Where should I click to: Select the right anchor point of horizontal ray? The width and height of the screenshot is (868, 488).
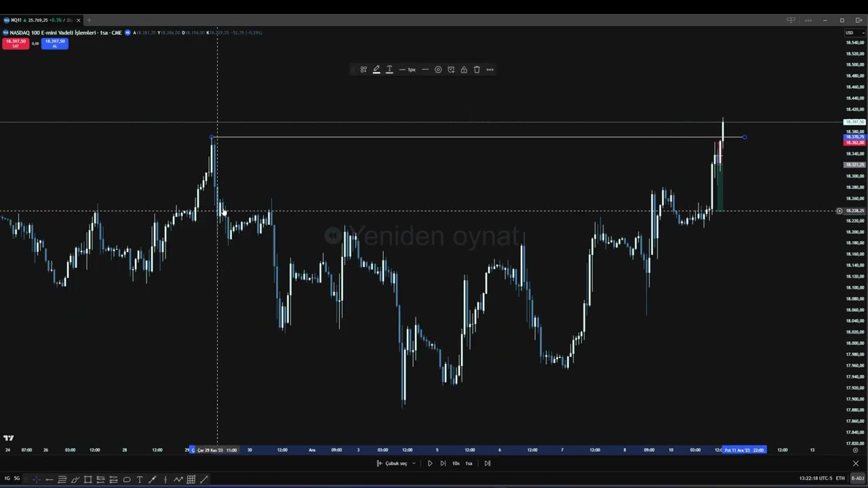[x=745, y=138]
